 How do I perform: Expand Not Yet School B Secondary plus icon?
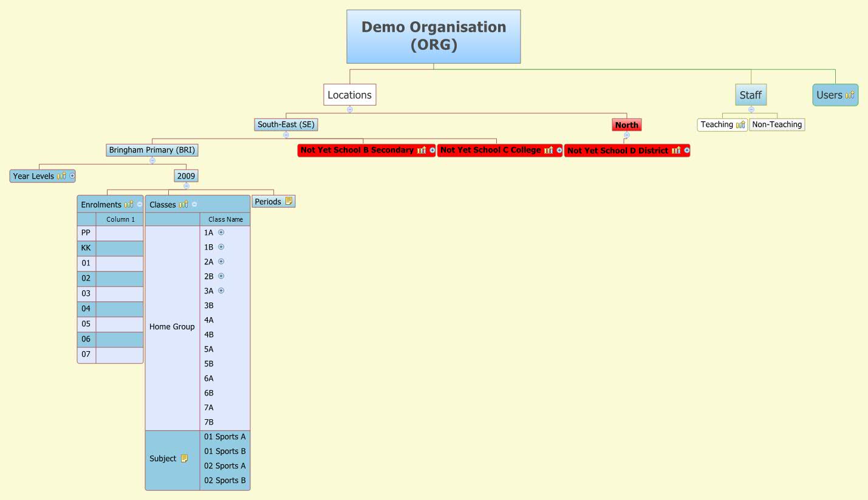(431, 150)
